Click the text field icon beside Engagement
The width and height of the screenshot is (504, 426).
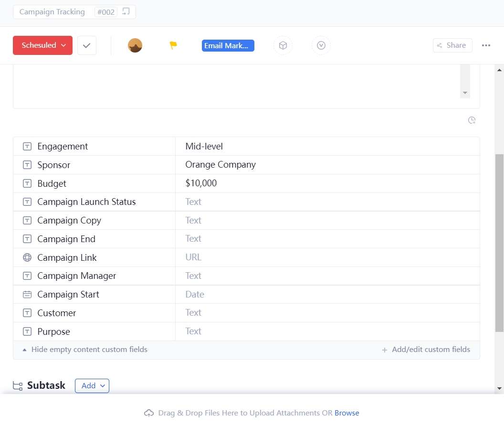tap(27, 146)
